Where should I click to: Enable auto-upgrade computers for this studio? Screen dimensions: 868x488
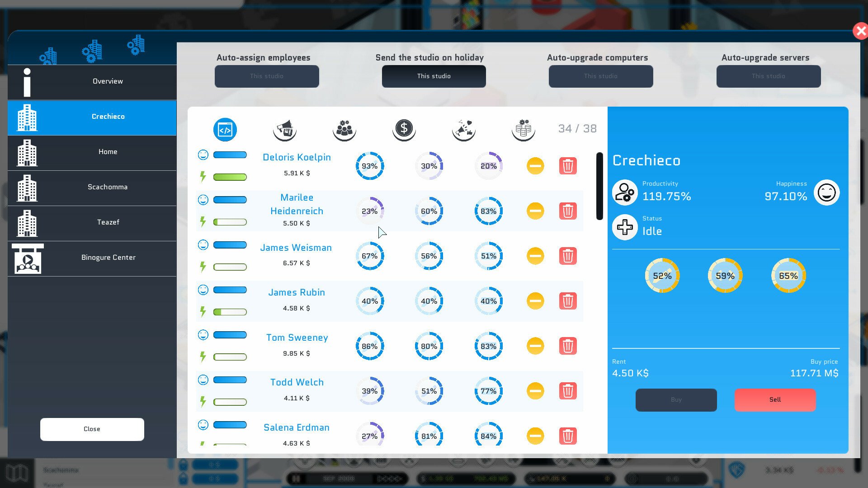pyautogui.click(x=600, y=75)
